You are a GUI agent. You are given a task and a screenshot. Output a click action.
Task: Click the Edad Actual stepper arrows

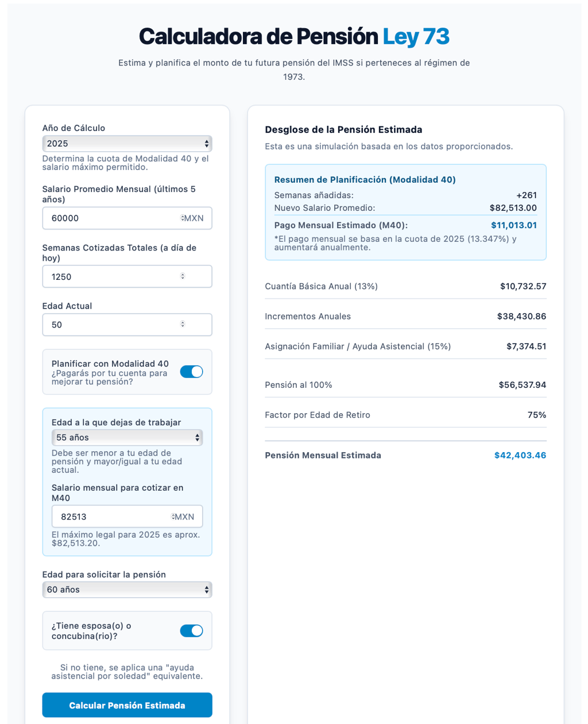click(183, 325)
